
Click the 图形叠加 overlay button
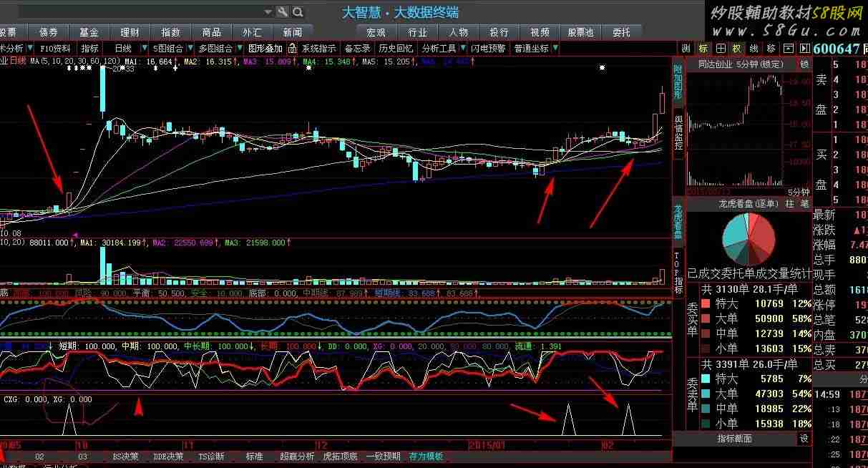(x=265, y=49)
